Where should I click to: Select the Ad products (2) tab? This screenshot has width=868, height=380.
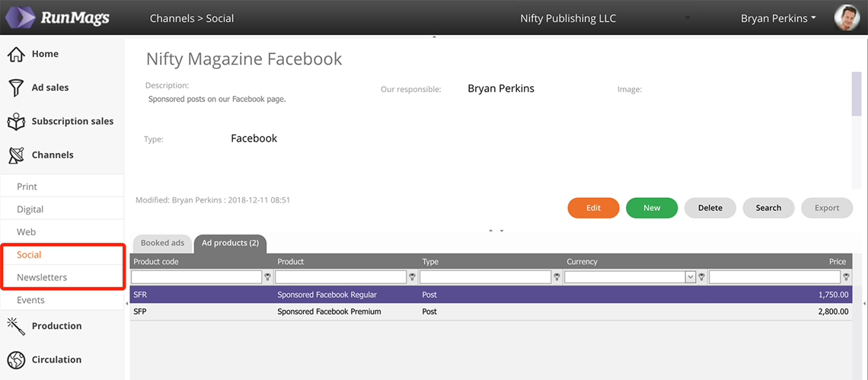point(230,243)
